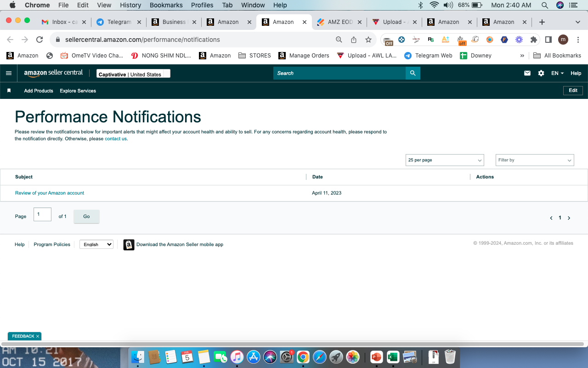Viewport: 588px width, 368px height.
Task: Click the Help link in footer
Action: coord(19,245)
